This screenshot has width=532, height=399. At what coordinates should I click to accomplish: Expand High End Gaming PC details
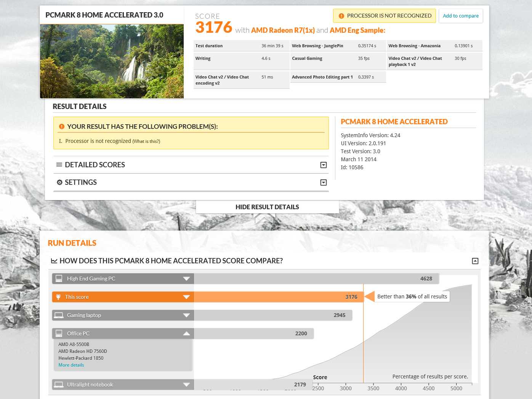(x=186, y=279)
